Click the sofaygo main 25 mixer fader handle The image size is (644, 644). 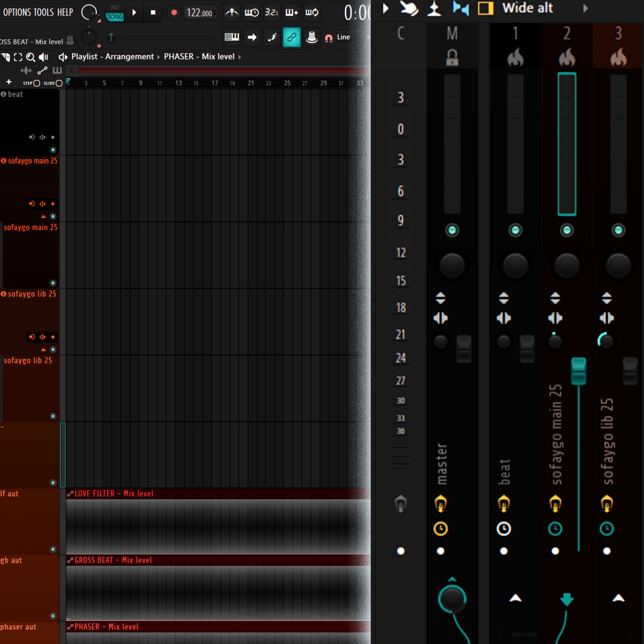(x=578, y=371)
